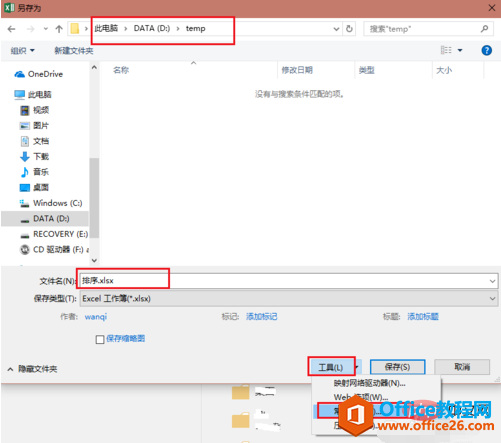The width and height of the screenshot is (501, 443).
Task: Click the 保存(S) button
Action: click(397, 367)
